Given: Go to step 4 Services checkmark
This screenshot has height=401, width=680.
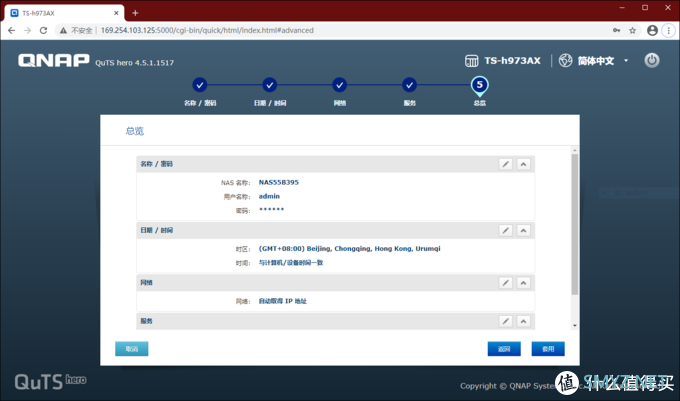Looking at the screenshot, I should click(409, 85).
